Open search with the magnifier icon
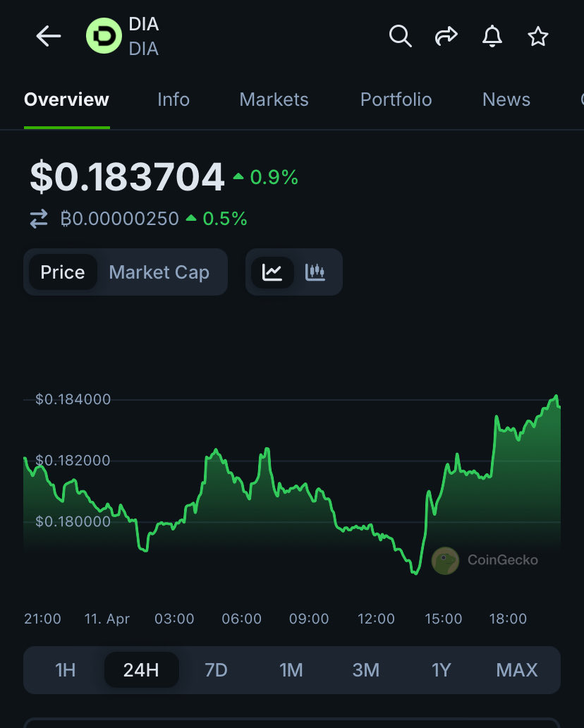The image size is (584, 728). click(x=400, y=36)
